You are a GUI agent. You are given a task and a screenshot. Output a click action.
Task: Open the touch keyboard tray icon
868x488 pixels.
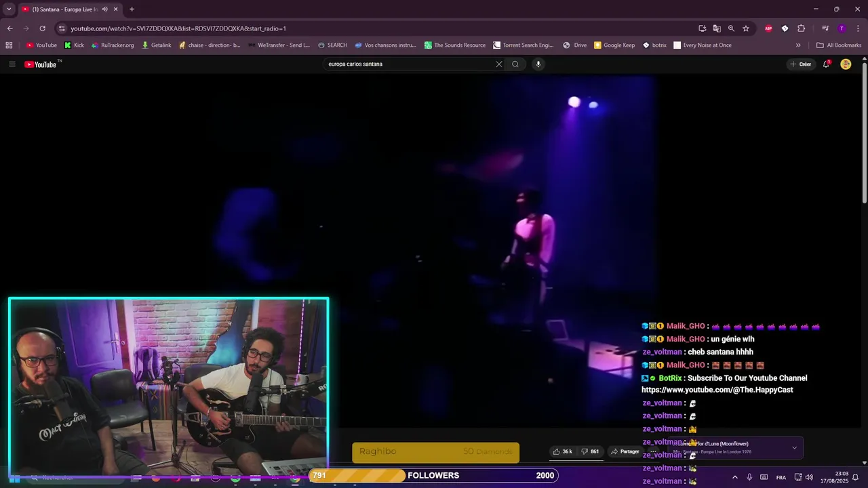tap(764, 478)
